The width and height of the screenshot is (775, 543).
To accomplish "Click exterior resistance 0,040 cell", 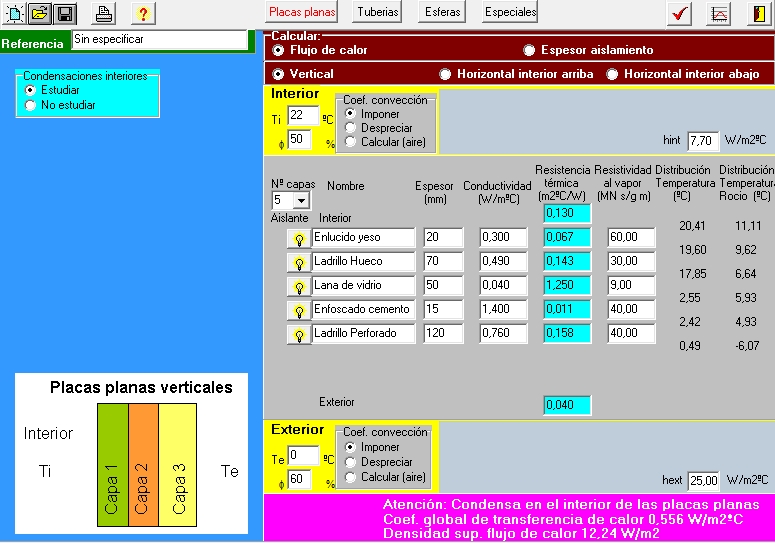I will point(567,405).
